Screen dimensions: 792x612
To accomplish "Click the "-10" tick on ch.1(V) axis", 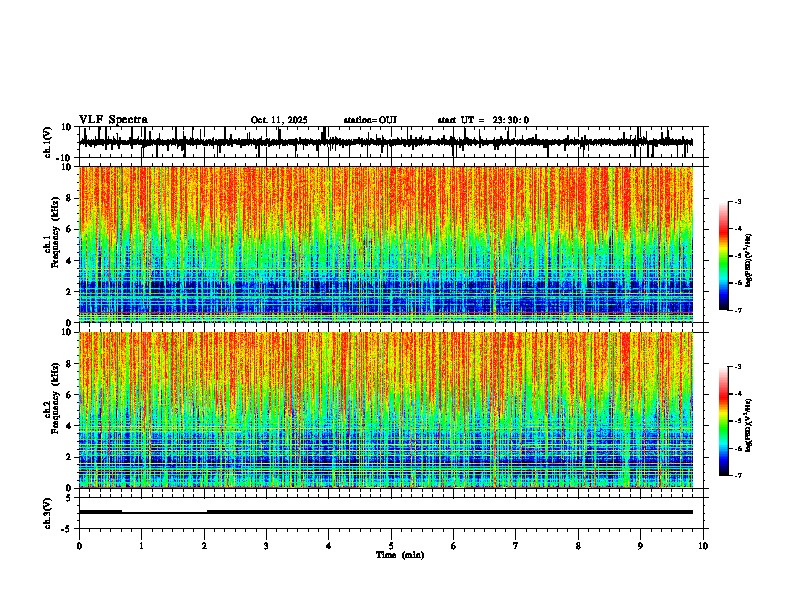I will pyautogui.click(x=65, y=158).
